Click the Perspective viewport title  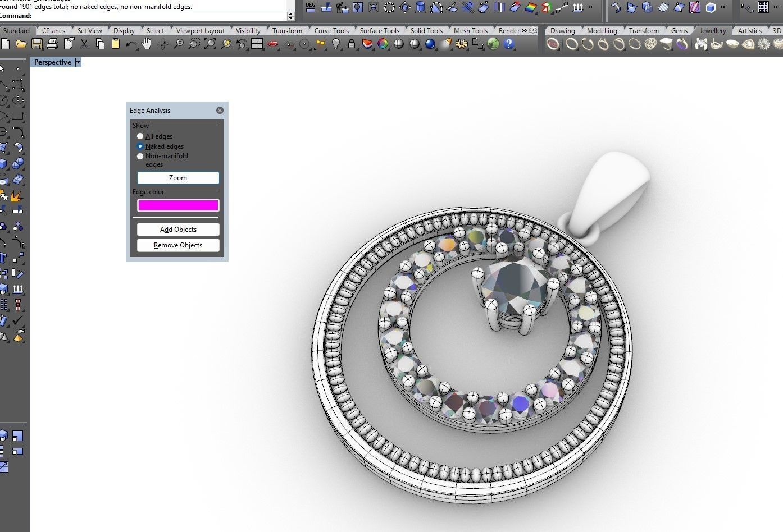tap(52, 62)
